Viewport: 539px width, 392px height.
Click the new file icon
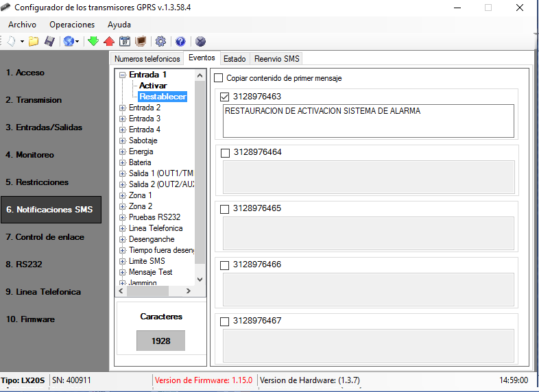[11, 42]
